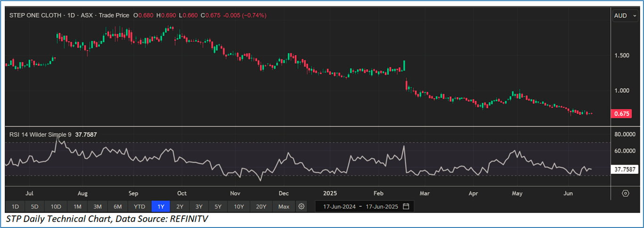Show the Max time range
The height and width of the screenshot is (228, 644).
[284, 206]
